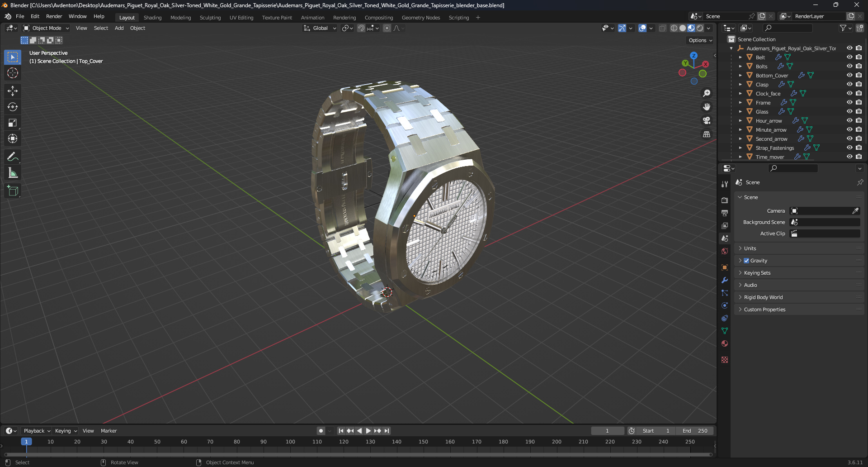The width and height of the screenshot is (868, 467).
Task: Open the File menu
Action: coord(20,16)
